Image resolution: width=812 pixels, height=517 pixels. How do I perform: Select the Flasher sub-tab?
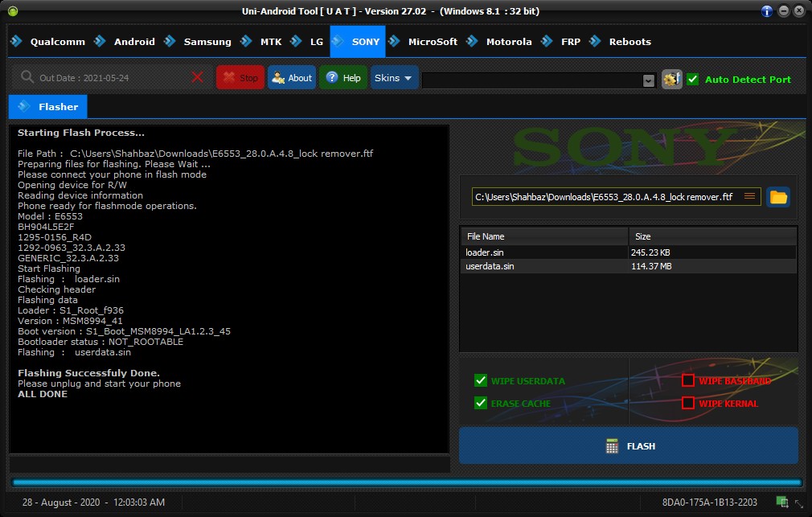point(48,107)
